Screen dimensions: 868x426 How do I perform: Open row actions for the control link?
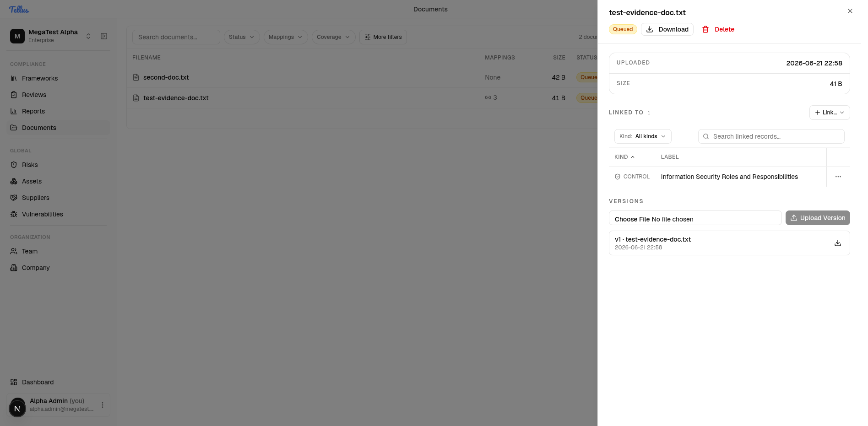(x=838, y=177)
